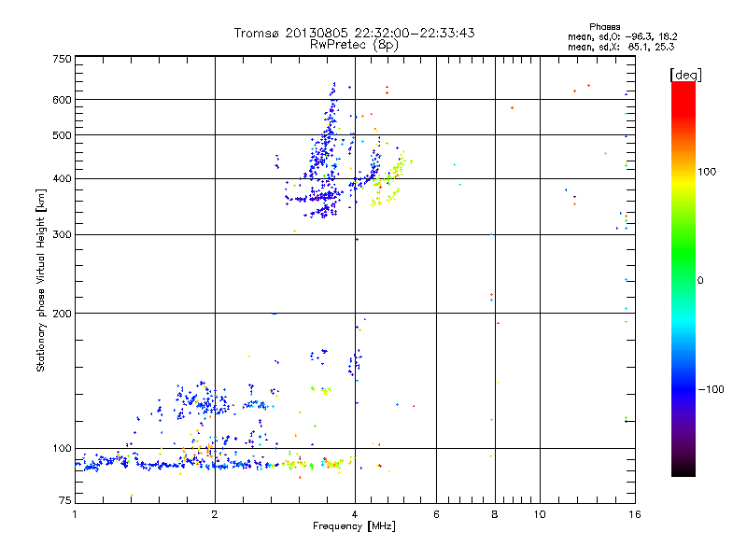
Task: Click the colorbar label '-100'
Action: 711,389
